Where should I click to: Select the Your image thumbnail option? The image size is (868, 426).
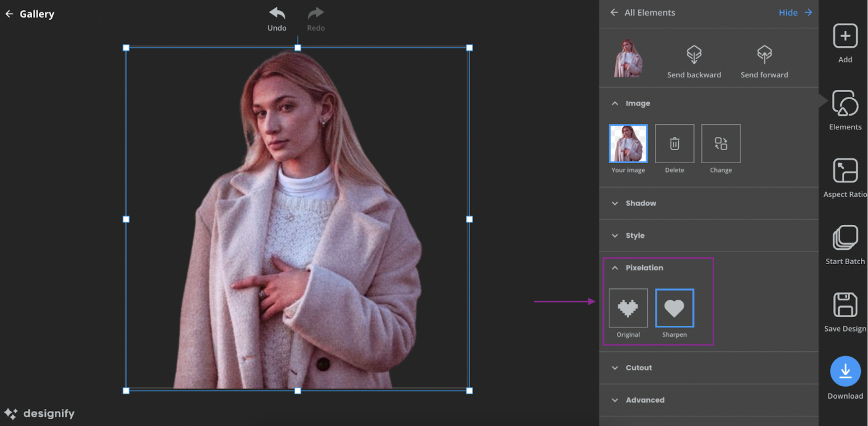(628, 143)
